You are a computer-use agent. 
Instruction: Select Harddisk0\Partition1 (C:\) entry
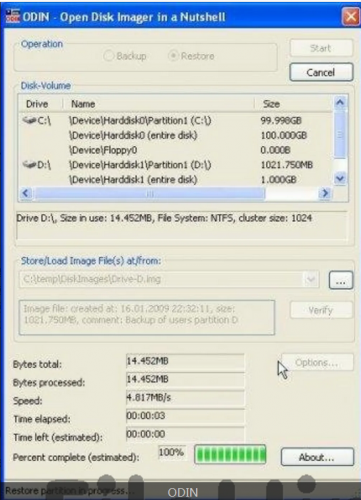pyautogui.click(x=140, y=120)
